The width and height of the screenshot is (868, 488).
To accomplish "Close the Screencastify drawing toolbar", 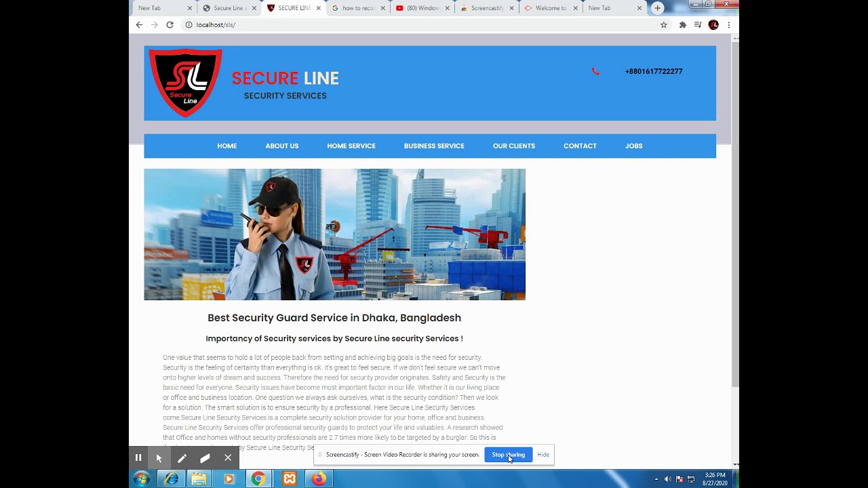I will pos(228,457).
